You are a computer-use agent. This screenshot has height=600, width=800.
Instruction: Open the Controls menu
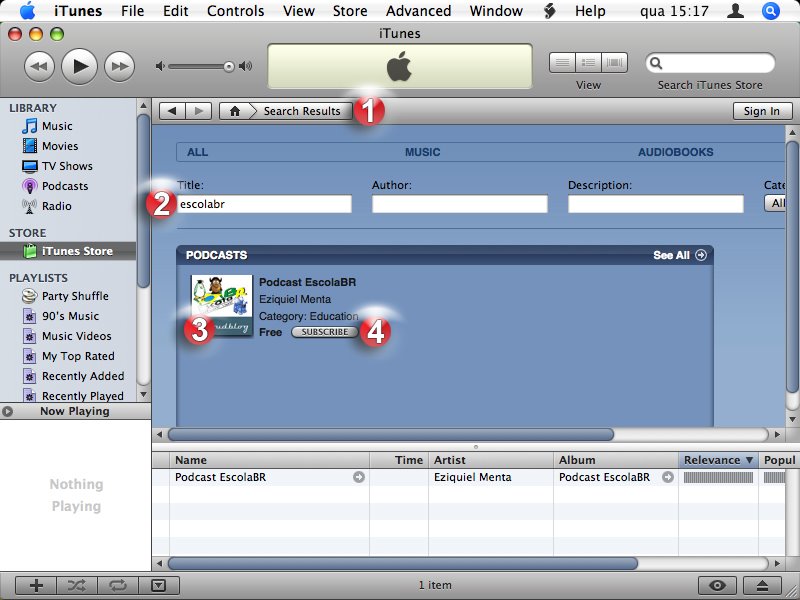click(x=236, y=11)
